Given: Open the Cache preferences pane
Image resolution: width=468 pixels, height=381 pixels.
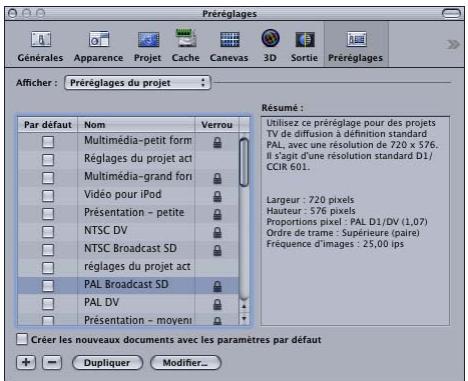Looking at the screenshot, I should [186, 46].
